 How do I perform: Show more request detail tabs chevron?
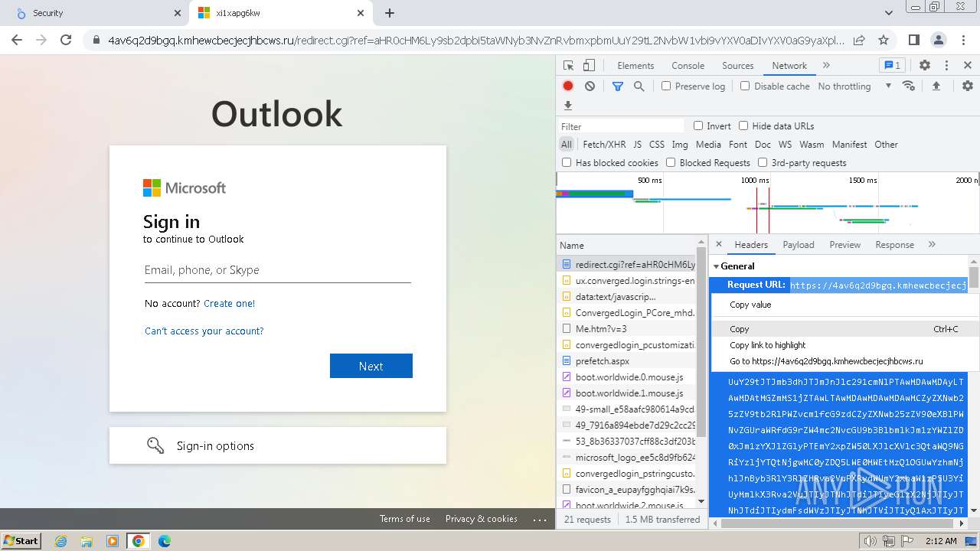click(x=932, y=244)
